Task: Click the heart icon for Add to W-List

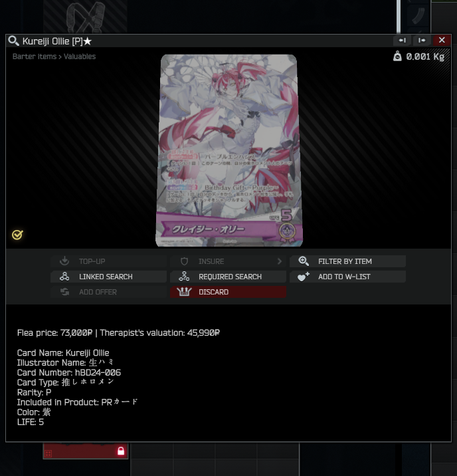Action: click(304, 277)
